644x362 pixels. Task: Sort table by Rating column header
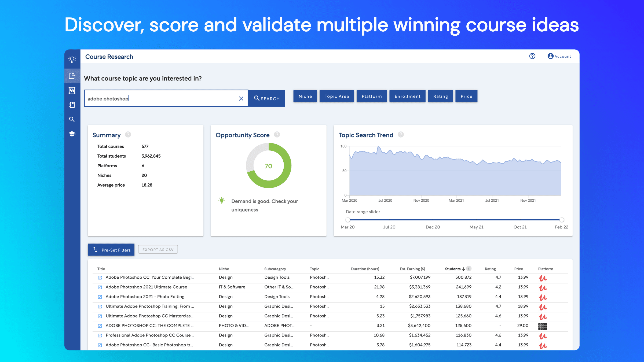[x=490, y=269]
